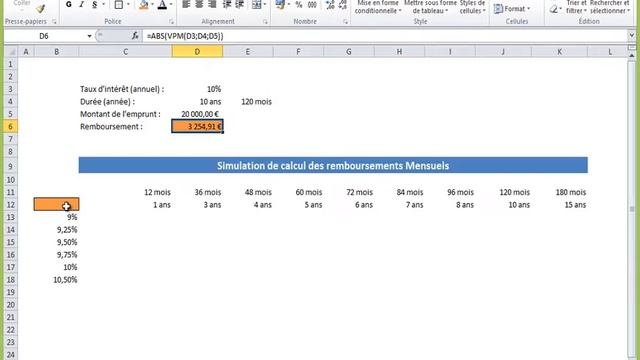640x360 pixels.
Task: Open Nombre dialog launcher
Action: point(345,21)
